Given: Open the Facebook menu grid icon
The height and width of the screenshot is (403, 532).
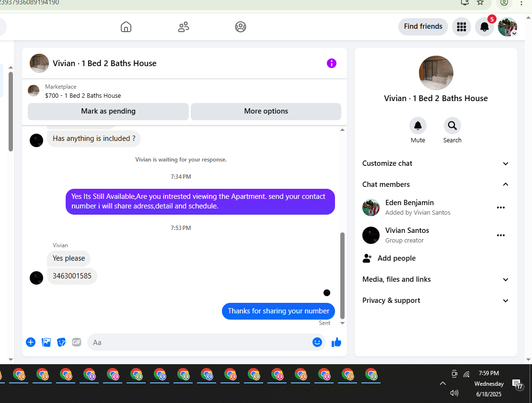Looking at the screenshot, I should coord(462,27).
